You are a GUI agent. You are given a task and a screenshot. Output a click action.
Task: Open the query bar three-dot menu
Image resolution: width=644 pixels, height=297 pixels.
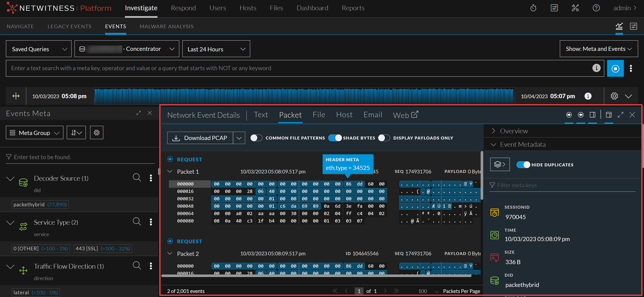(x=631, y=68)
